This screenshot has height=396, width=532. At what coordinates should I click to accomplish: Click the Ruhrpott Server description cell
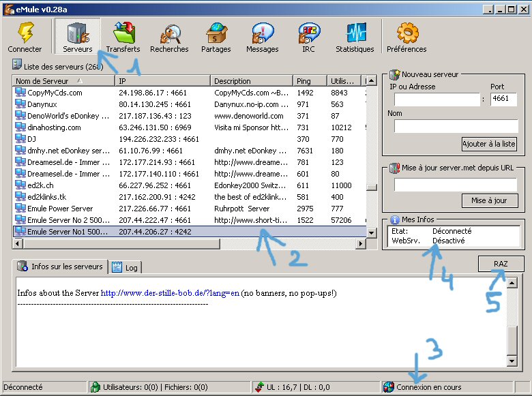click(242, 209)
